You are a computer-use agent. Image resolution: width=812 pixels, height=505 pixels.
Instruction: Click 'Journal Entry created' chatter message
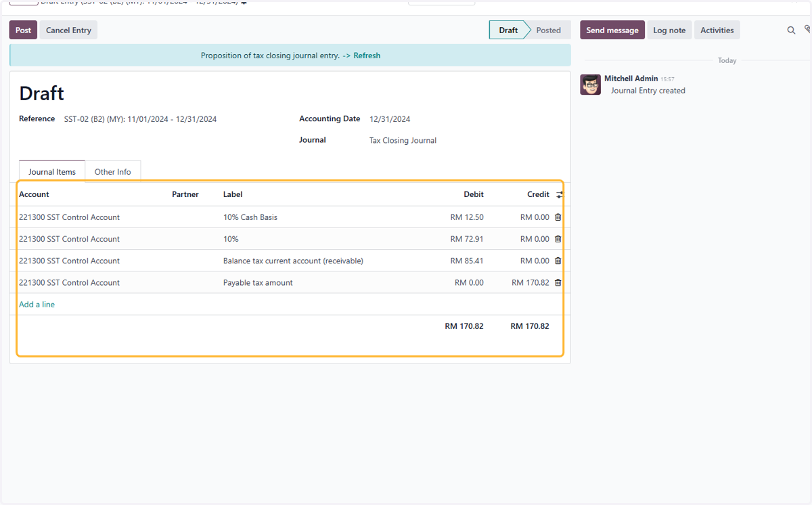(648, 91)
